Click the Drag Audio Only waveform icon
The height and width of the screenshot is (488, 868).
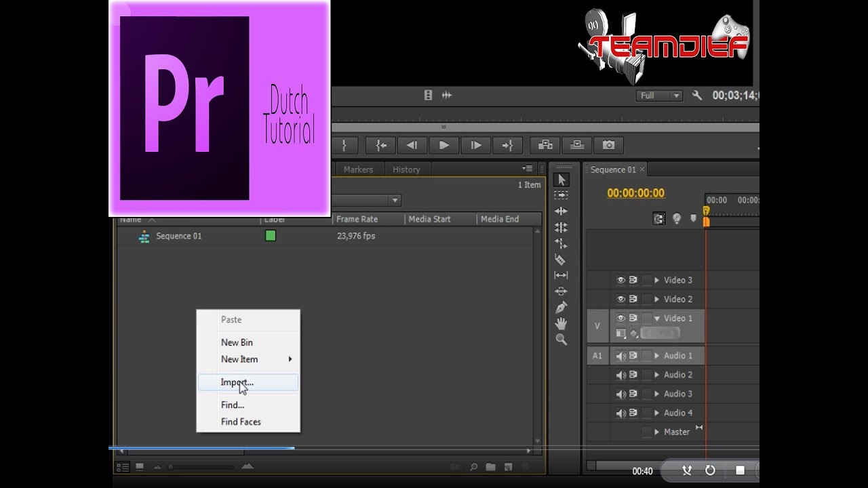pos(447,96)
